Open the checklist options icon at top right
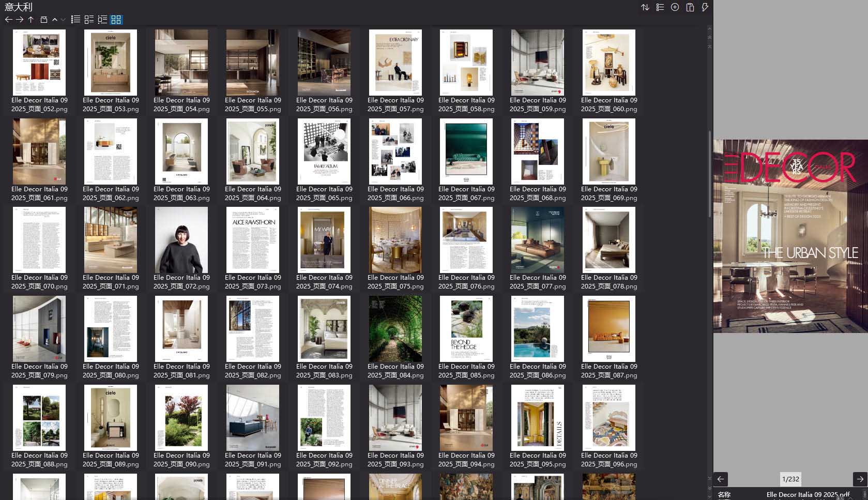Viewport: 868px width, 500px height. click(660, 7)
